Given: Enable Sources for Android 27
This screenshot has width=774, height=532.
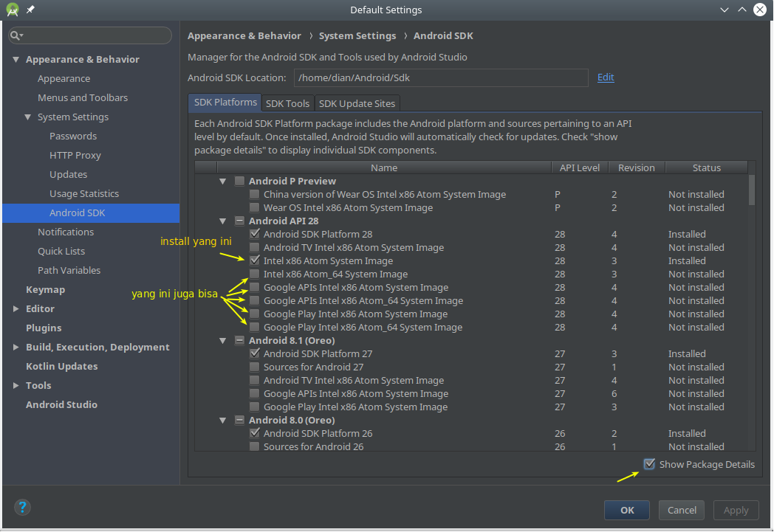Looking at the screenshot, I should point(255,367).
